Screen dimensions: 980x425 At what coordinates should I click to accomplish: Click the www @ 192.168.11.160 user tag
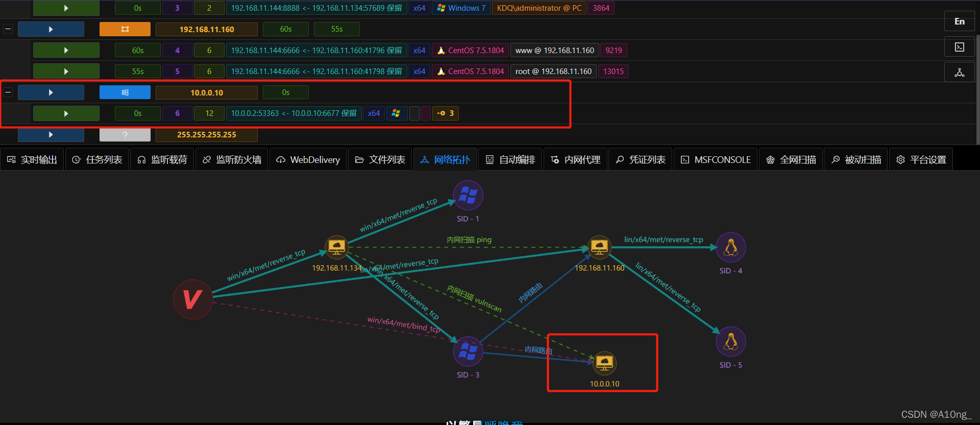click(554, 50)
